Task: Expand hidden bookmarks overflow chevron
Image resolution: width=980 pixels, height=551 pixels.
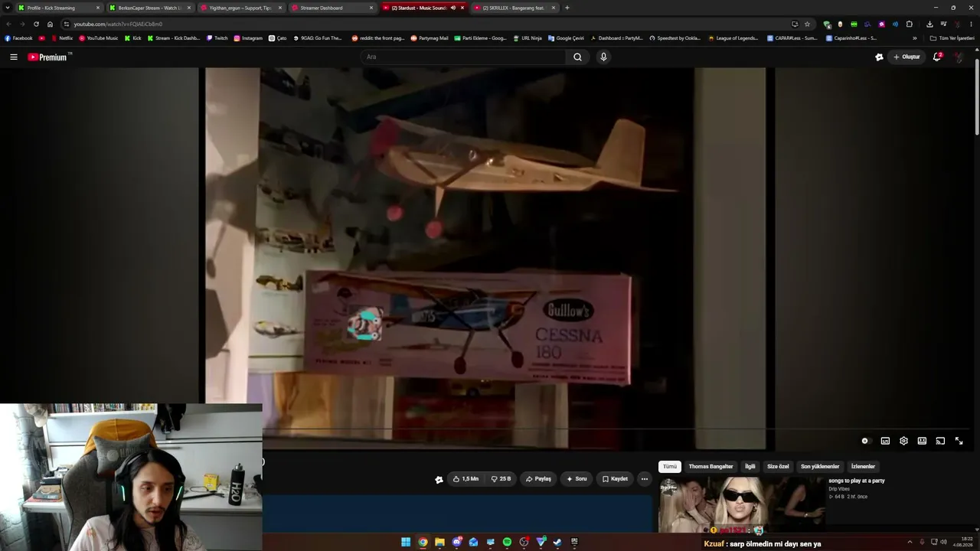Action: point(914,37)
